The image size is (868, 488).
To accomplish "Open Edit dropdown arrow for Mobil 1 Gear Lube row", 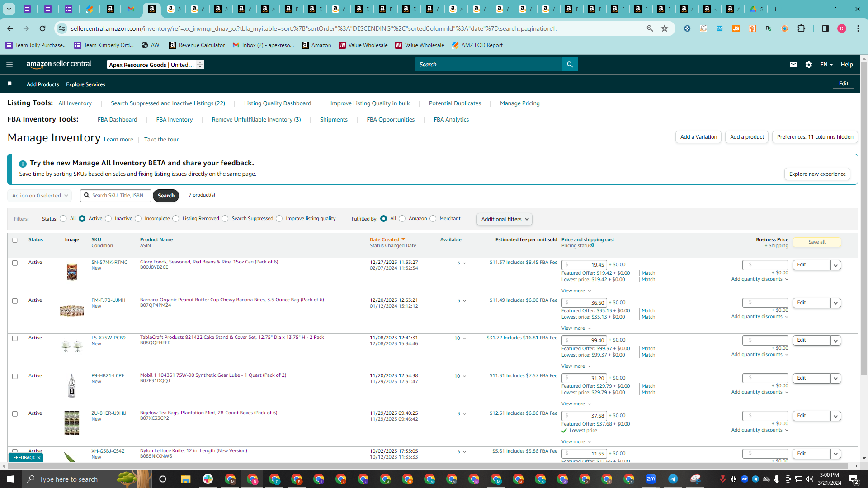I will [836, 379].
